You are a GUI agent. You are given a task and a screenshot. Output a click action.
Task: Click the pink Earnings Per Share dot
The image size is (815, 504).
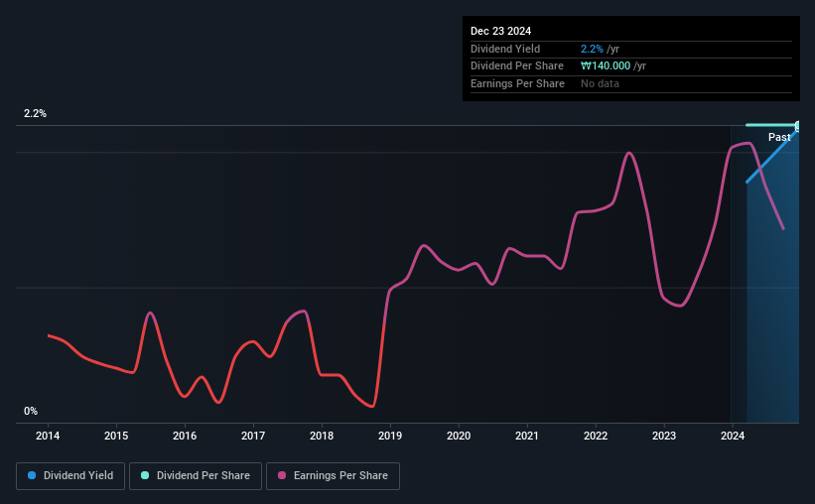tap(282, 475)
